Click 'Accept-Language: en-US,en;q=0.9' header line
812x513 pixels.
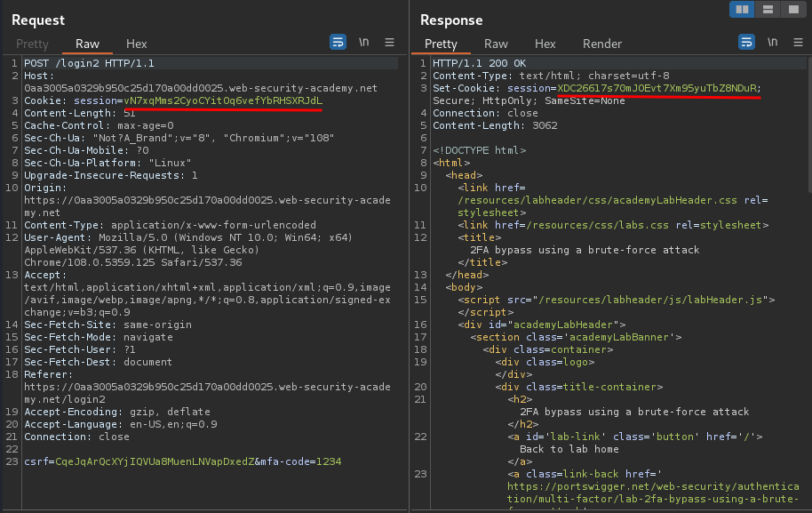coord(121,424)
